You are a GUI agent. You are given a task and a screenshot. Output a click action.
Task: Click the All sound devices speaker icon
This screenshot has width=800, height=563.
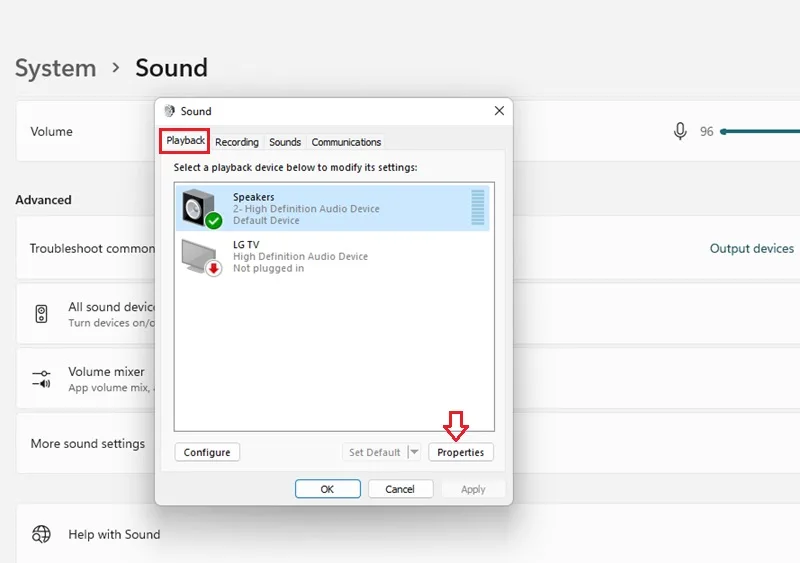[41, 314]
